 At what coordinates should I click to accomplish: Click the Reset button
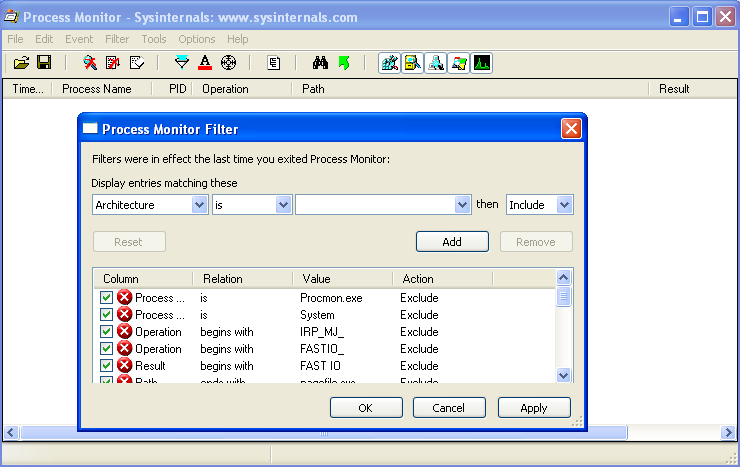coord(129,242)
